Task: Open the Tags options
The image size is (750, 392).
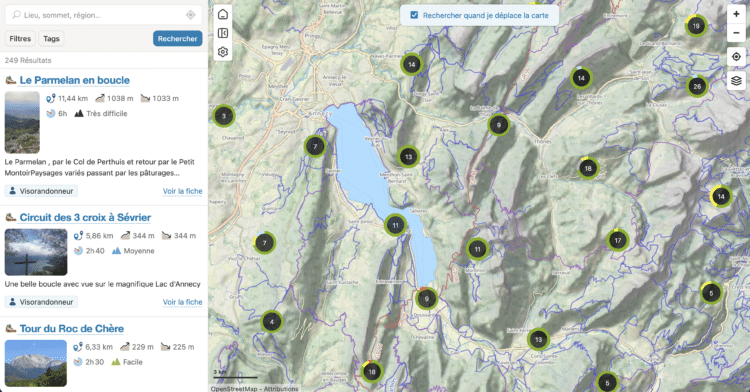Action: pos(51,39)
